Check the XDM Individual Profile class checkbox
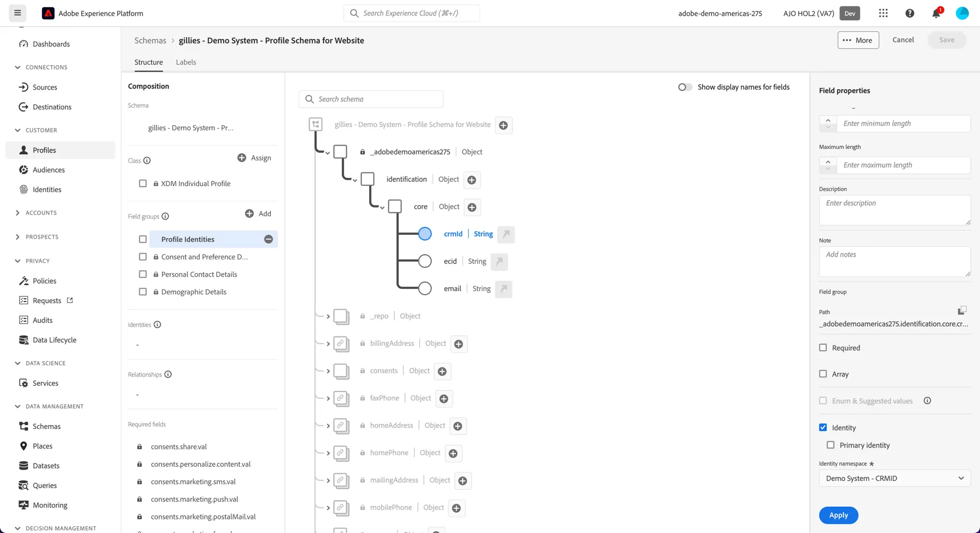Viewport: 980px width, 533px height. click(x=143, y=183)
